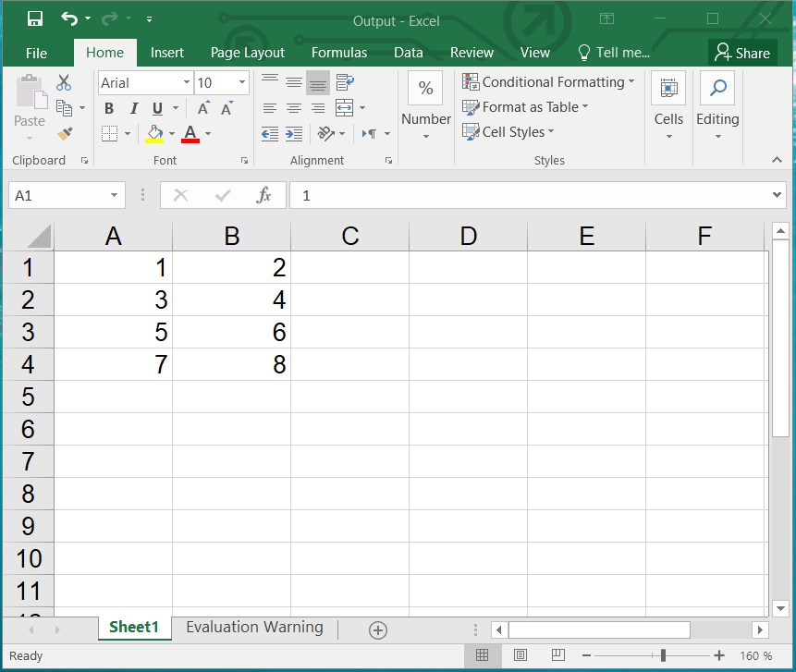Open Conditional Formatting options
The image size is (796, 672).
click(x=548, y=82)
